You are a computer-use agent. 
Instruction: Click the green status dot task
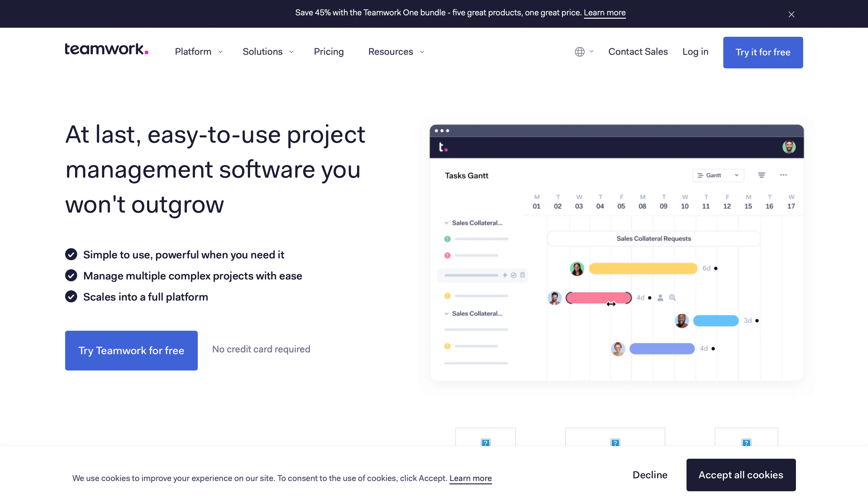coord(447,239)
